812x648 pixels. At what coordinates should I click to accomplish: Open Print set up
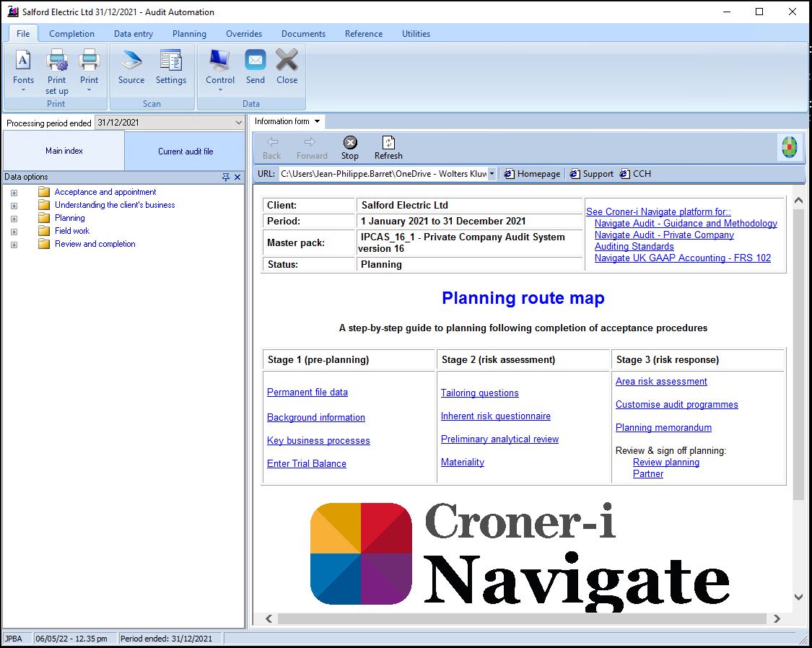[56, 71]
